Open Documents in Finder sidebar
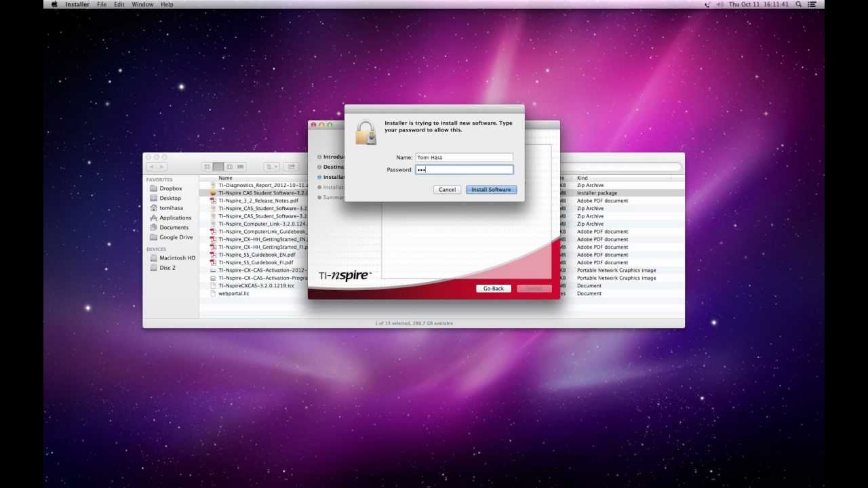868x488 pixels. coord(169,228)
